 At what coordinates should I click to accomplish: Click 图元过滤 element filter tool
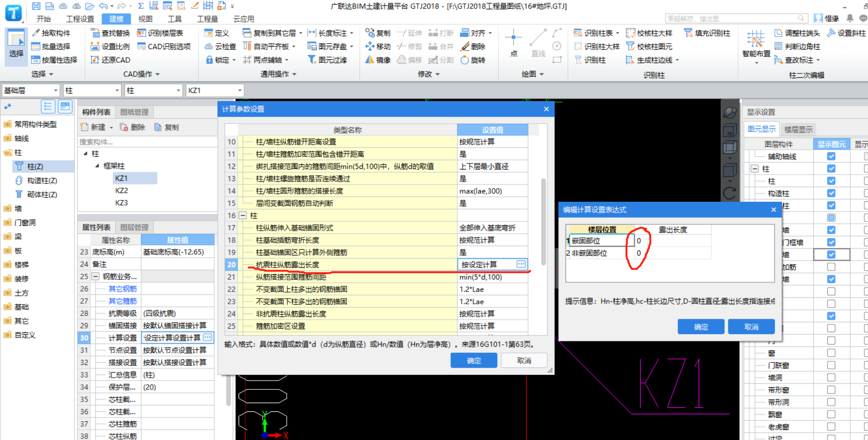coord(327,60)
